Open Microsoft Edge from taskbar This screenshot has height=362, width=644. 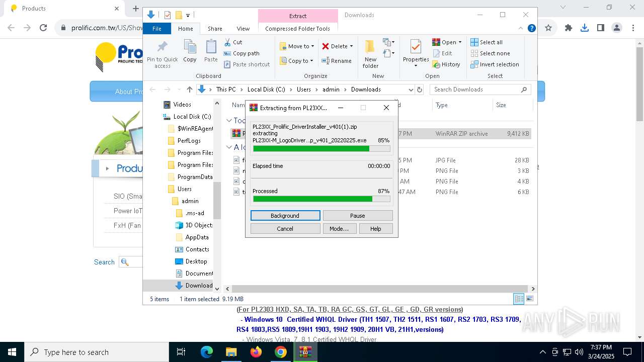pyautogui.click(x=207, y=352)
